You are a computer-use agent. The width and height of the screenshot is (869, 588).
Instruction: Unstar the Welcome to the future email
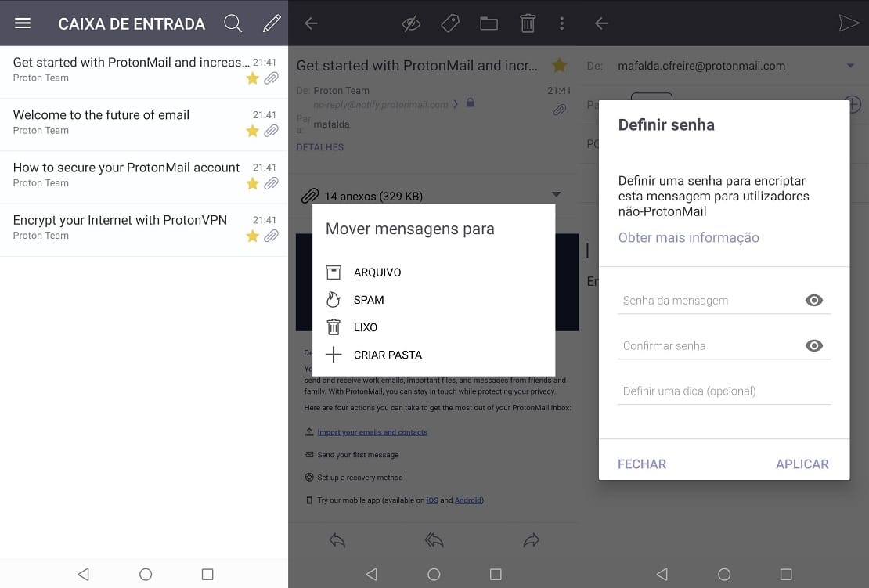point(252,131)
